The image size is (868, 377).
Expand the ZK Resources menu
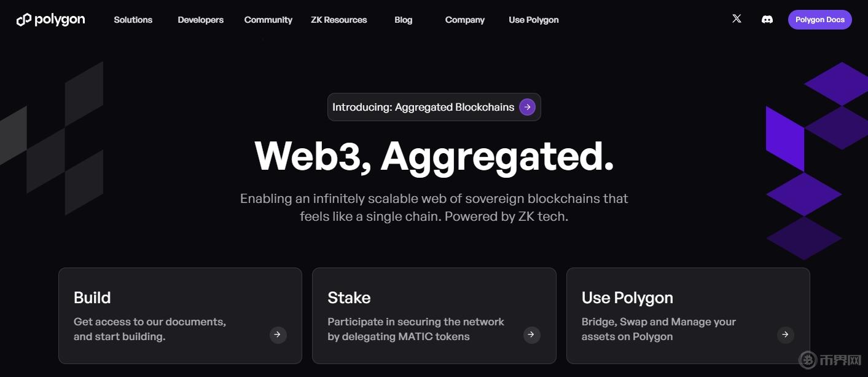[338, 20]
